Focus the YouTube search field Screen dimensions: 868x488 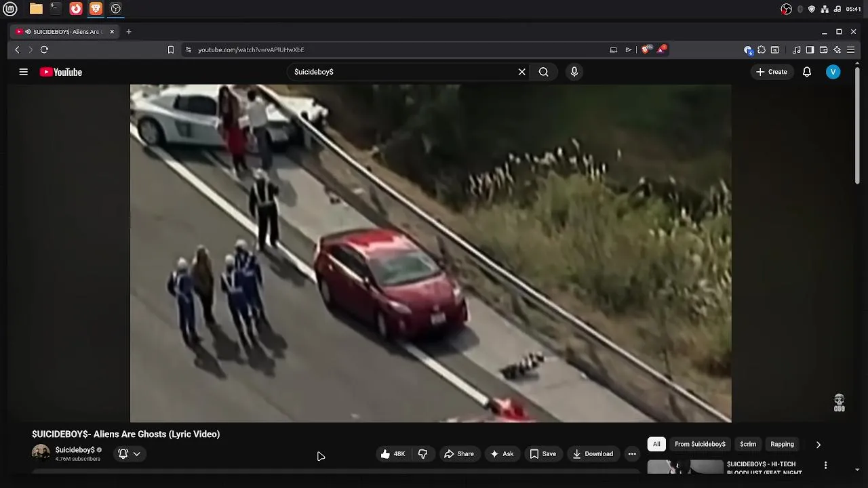click(403, 72)
